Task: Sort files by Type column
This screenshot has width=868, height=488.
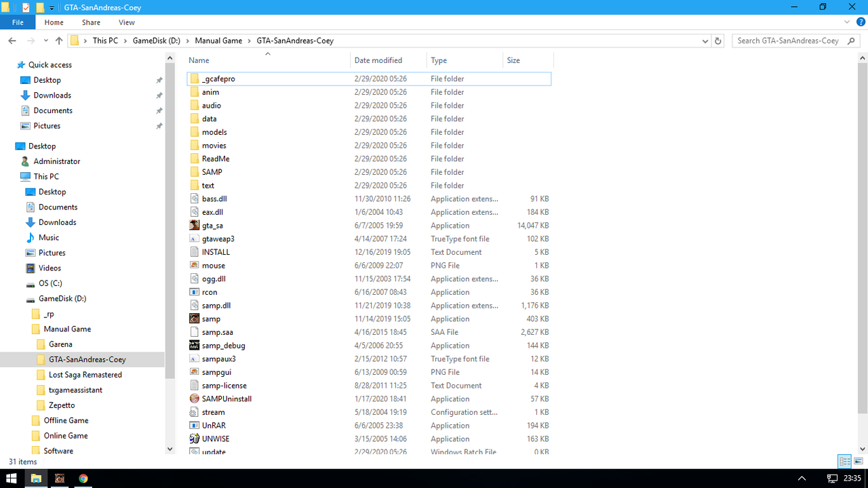Action: click(465, 60)
